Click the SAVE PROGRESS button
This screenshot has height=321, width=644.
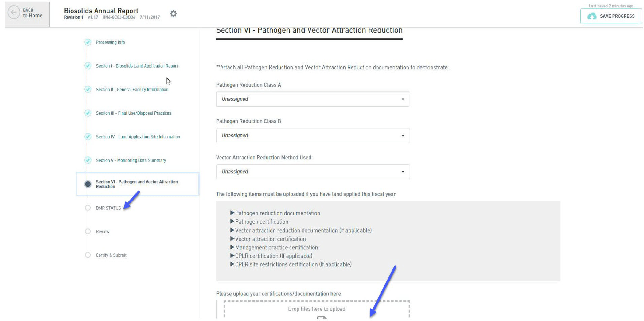tap(611, 16)
